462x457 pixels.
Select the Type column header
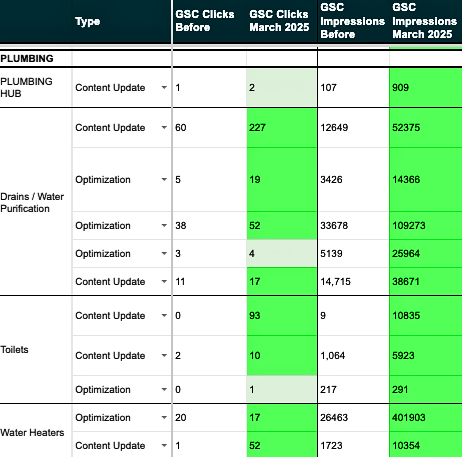tap(122, 22)
